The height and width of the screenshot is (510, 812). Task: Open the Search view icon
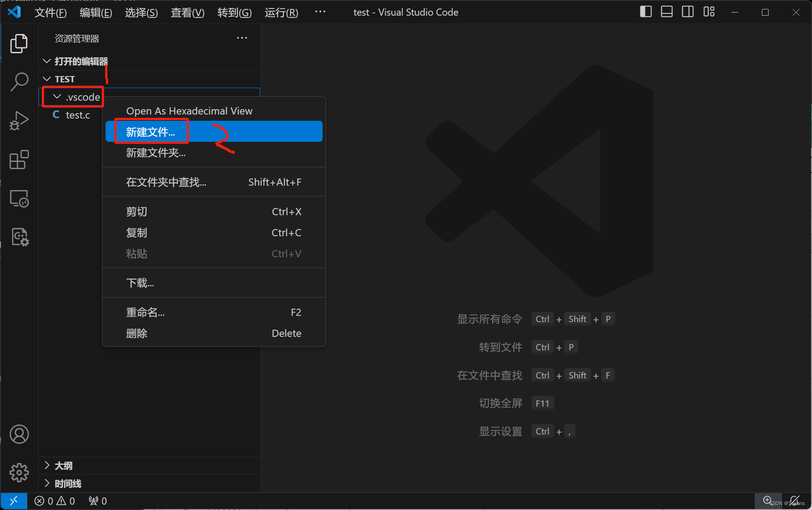click(19, 82)
